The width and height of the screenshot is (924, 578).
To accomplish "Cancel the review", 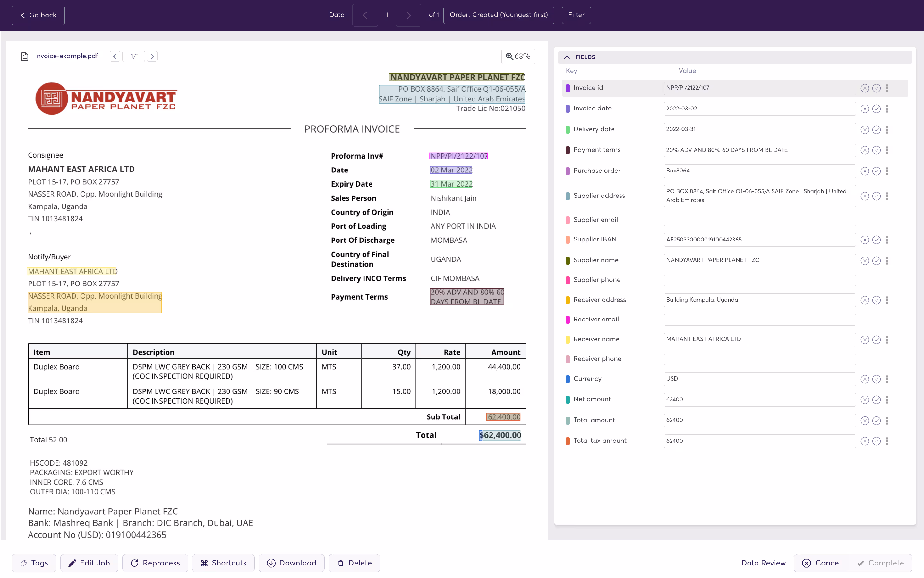I will point(821,563).
